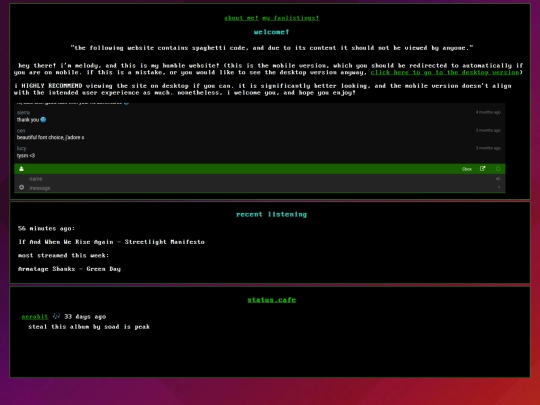Click the '56 minutes ago:' label
This screenshot has height=405, width=540.
[46, 228]
